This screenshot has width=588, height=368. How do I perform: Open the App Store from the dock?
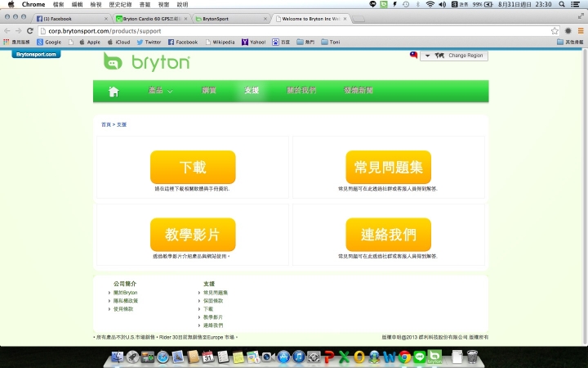[283, 357]
